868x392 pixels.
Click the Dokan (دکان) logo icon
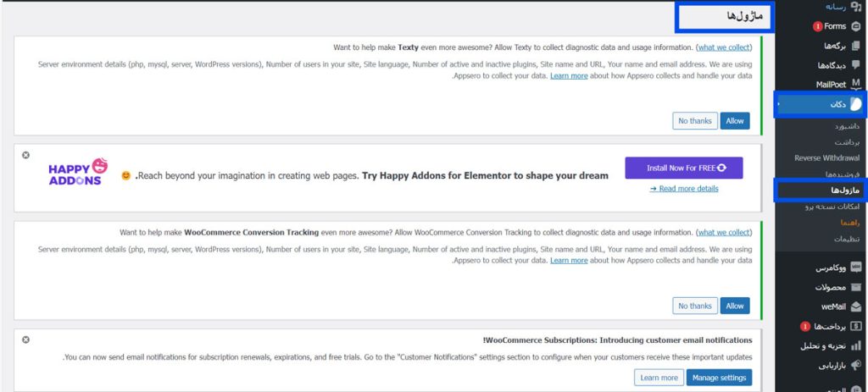click(855, 104)
